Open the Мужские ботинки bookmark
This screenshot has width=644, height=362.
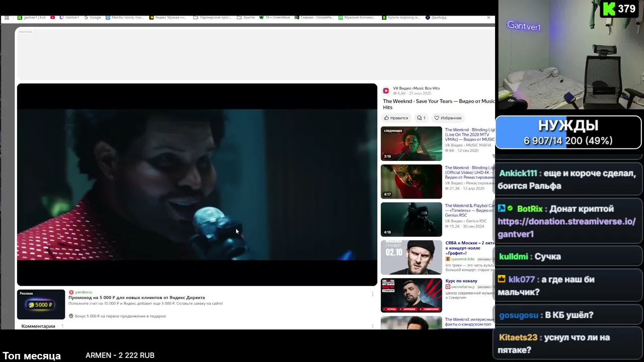tap(357, 18)
